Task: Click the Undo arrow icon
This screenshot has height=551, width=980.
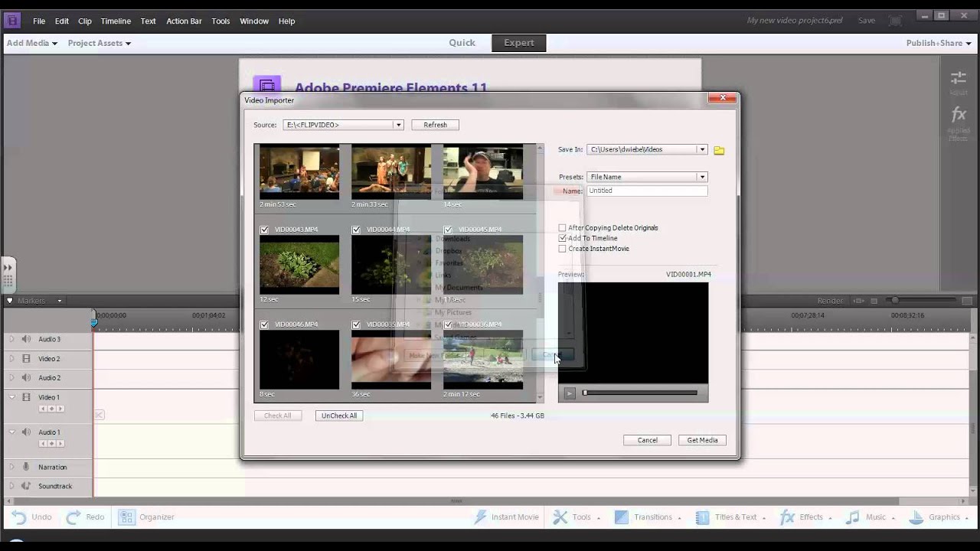Action: click(18, 517)
